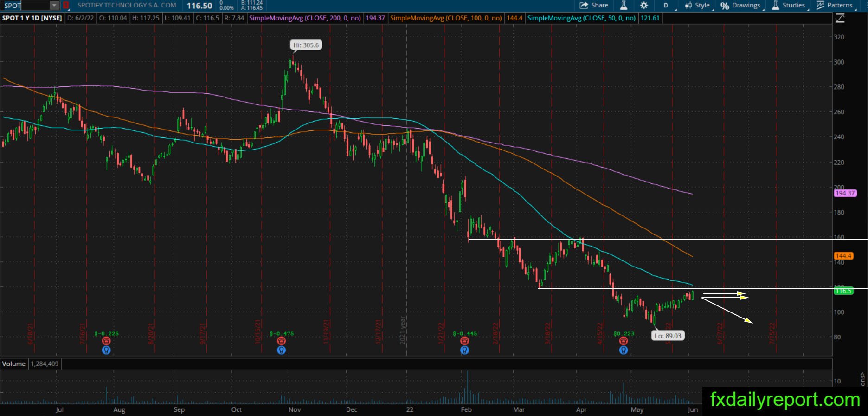The height and width of the screenshot is (416, 868).
Task: Click the SPOT 1 Y 1D [NYSE] chart title
Action: coord(32,18)
